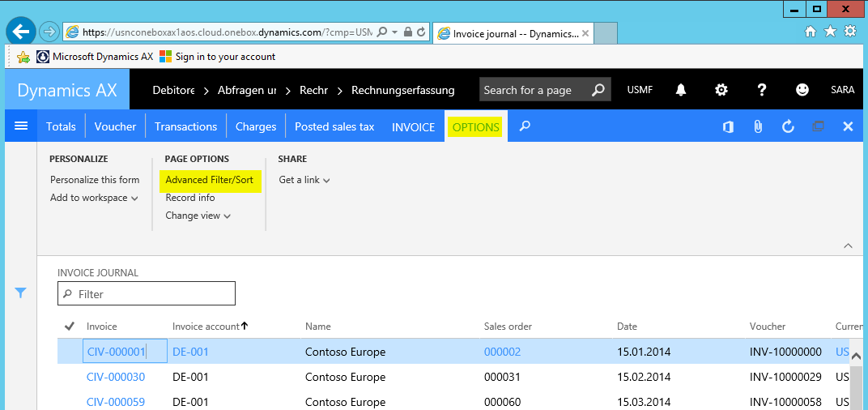Open the hamburger navigation menu
This screenshot has height=410, width=868.
[x=21, y=126]
